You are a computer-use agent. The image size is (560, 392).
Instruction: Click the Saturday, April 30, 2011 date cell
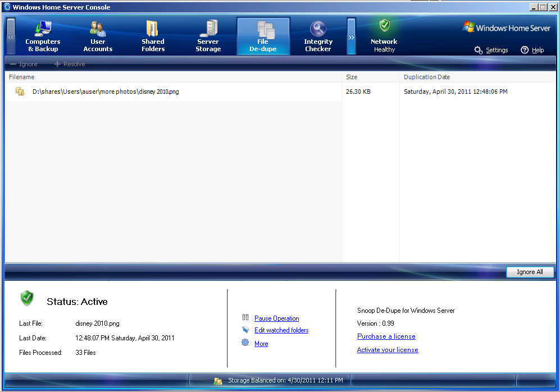pos(456,92)
